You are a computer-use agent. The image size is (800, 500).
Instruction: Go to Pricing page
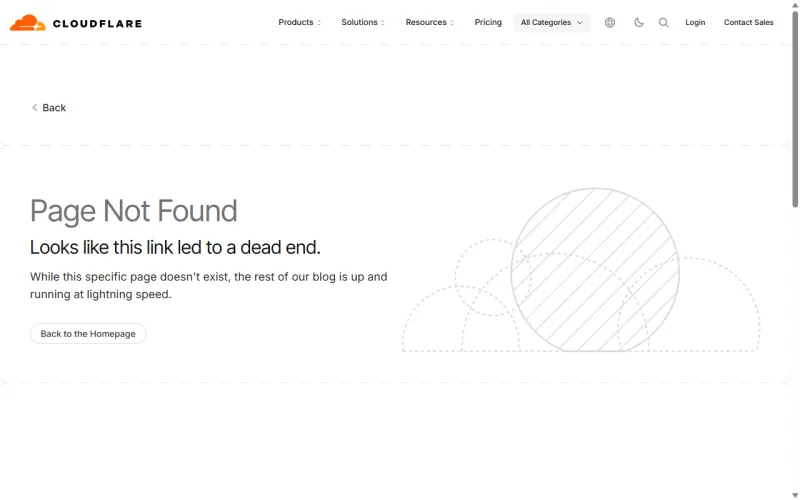coord(488,22)
